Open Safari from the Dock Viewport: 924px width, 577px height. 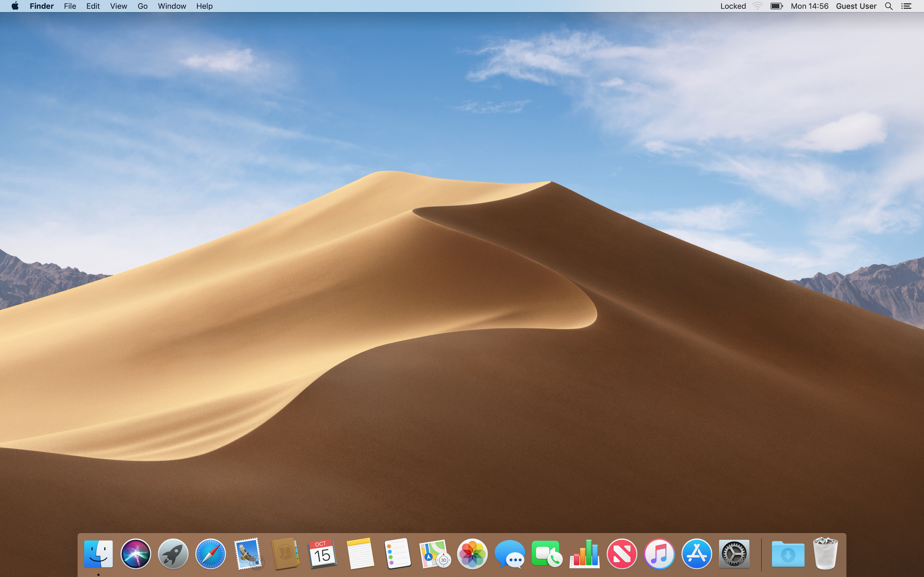(x=210, y=553)
